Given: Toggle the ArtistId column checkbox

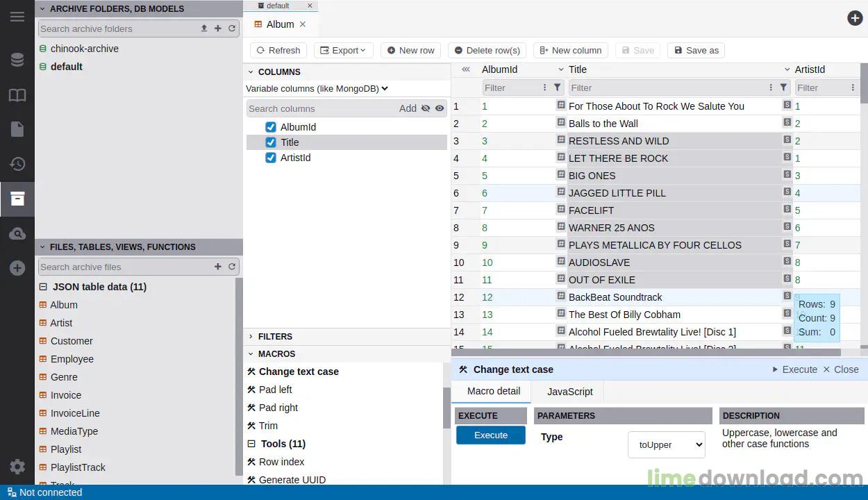Looking at the screenshot, I should [x=271, y=158].
